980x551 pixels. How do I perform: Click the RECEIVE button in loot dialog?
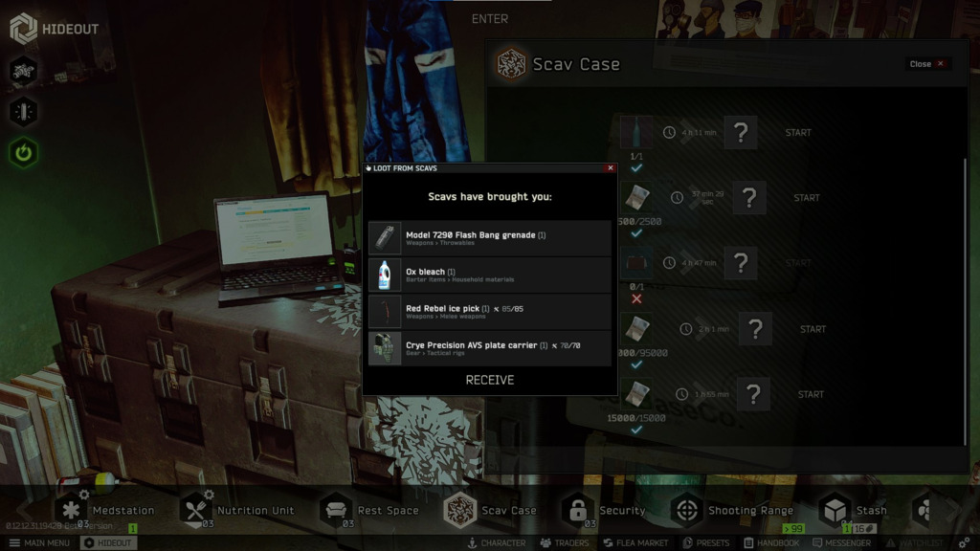489,380
